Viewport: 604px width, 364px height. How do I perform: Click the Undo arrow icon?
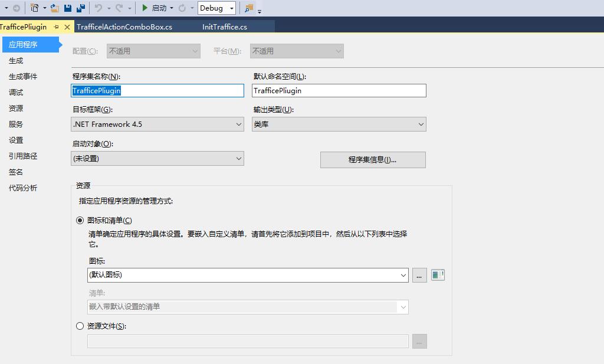pyautogui.click(x=99, y=8)
